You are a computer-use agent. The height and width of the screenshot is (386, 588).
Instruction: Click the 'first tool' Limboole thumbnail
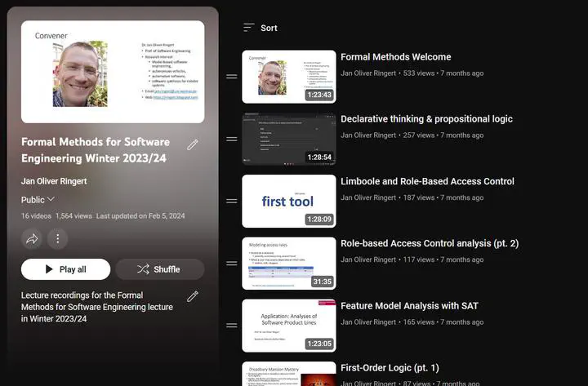(289, 202)
